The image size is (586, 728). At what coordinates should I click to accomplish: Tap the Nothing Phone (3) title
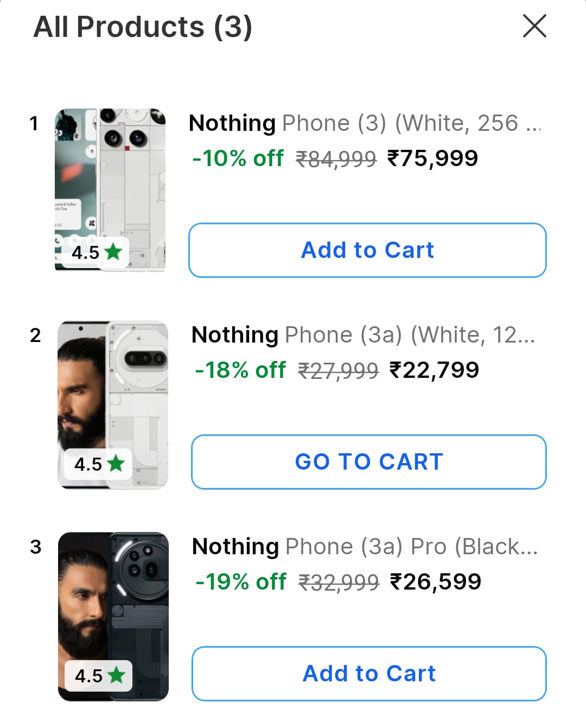coord(364,123)
